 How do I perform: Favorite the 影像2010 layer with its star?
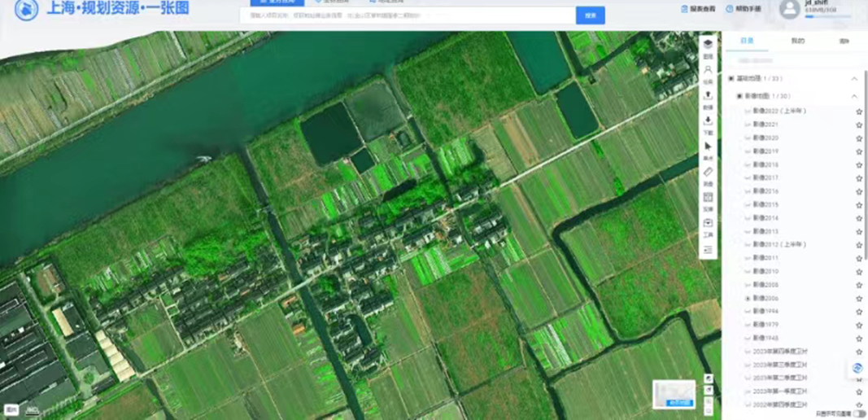859,272
